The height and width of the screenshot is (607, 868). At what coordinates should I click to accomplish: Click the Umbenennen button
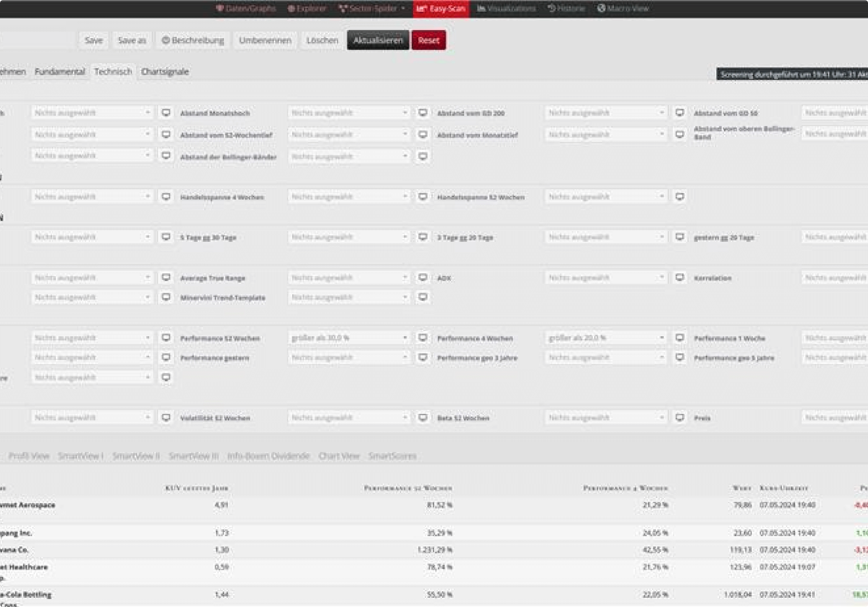(265, 40)
